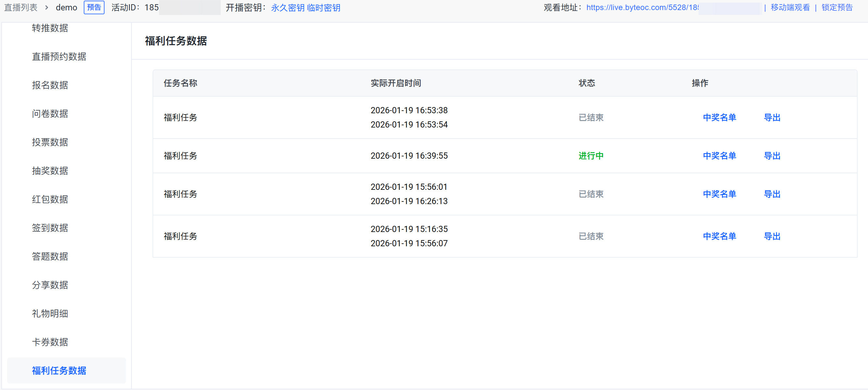This screenshot has width=868, height=390.
Task: Click 移动端观看 link
Action: pyautogui.click(x=790, y=7)
